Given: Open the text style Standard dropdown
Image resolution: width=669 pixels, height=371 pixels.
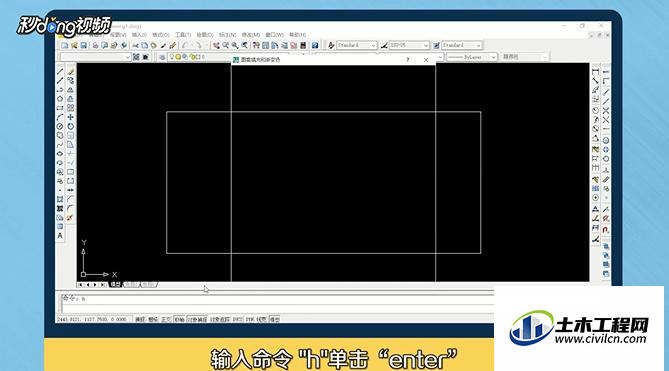Looking at the screenshot, I should click(x=357, y=45).
